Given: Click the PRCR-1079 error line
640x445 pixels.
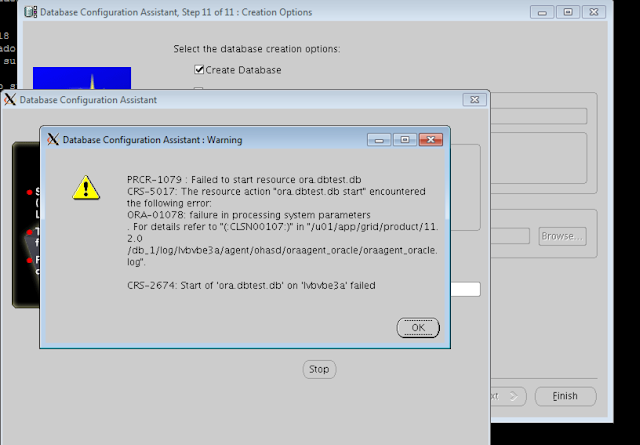Looking at the screenshot, I should point(244,180).
